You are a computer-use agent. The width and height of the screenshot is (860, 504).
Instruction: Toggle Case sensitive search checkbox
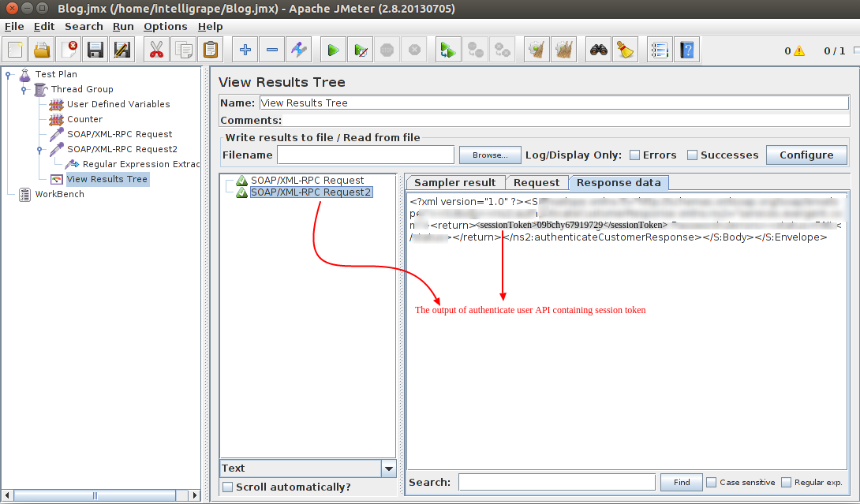[x=712, y=482]
